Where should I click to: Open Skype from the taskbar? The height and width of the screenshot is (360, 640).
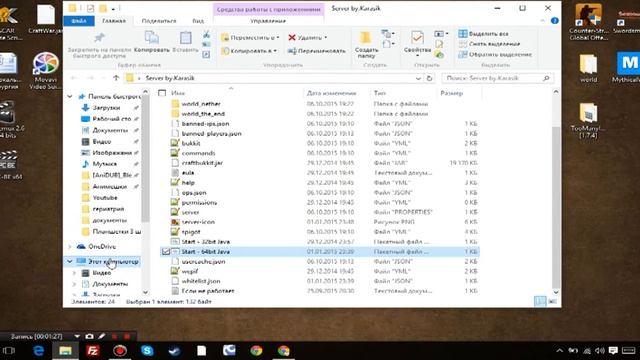pos(147,351)
